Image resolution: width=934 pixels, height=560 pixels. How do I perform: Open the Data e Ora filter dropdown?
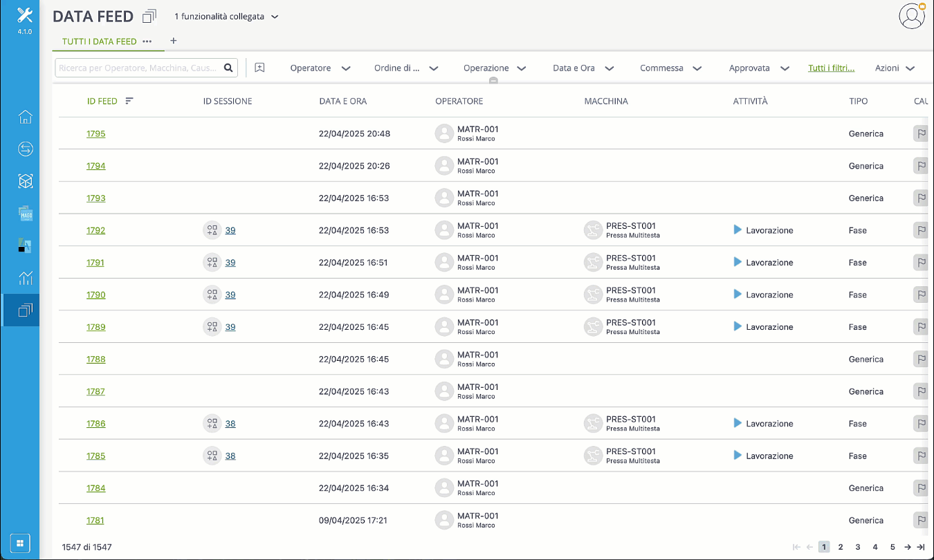pyautogui.click(x=583, y=68)
